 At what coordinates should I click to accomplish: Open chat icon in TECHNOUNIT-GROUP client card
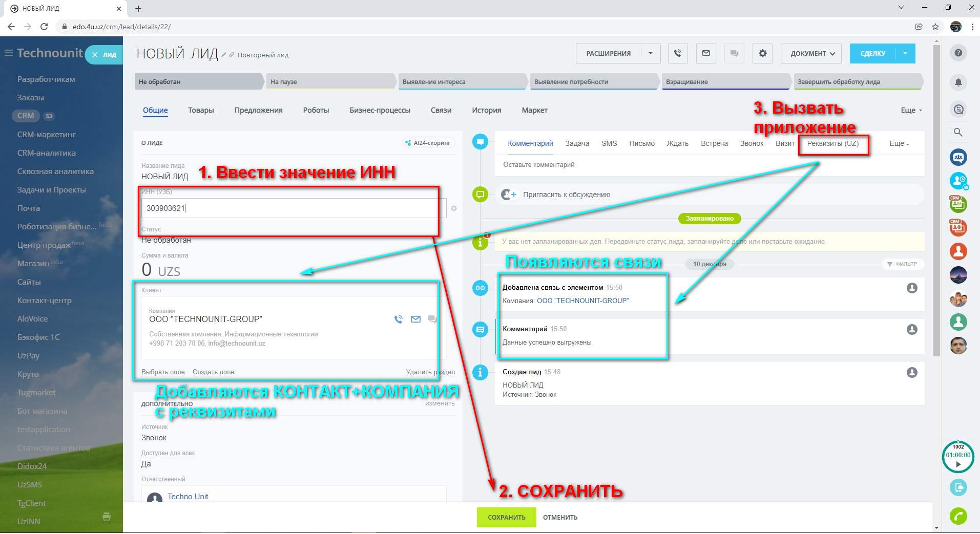432,319
